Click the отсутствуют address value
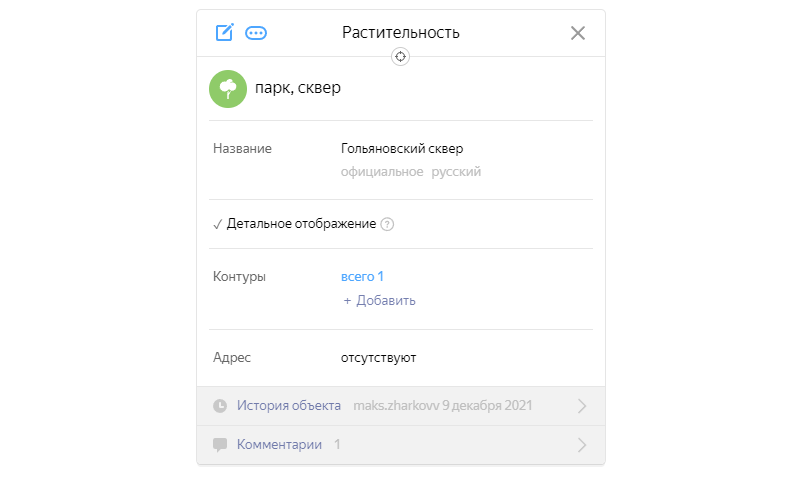800x479 pixels. tap(378, 357)
